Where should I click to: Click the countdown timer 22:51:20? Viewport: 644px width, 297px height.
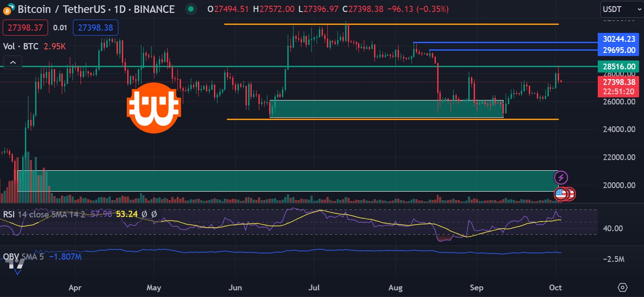pyautogui.click(x=619, y=92)
